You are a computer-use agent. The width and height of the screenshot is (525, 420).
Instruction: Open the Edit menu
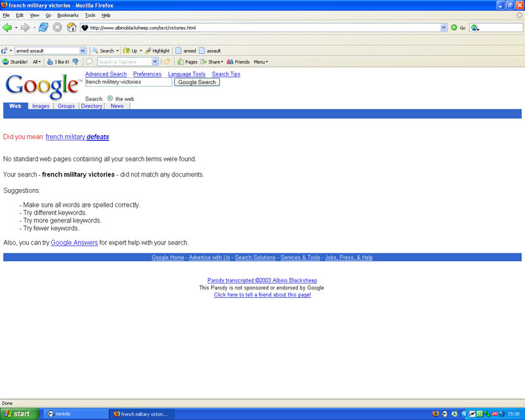pyautogui.click(x=20, y=15)
